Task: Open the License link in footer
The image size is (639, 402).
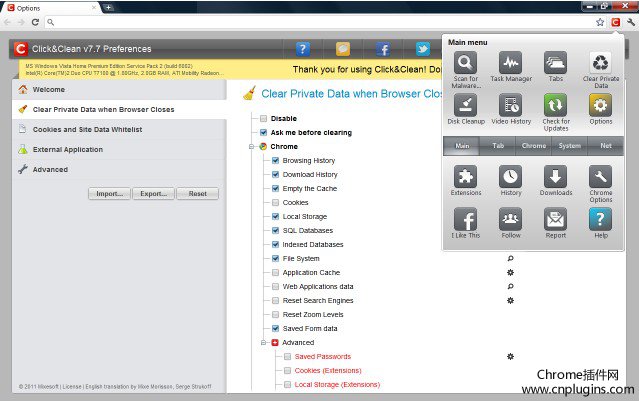Action: point(72,387)
